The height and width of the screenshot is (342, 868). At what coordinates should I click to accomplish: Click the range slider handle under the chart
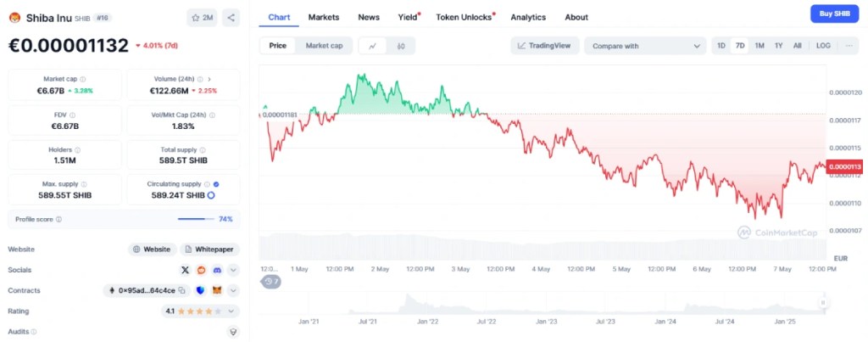point(822,302)
